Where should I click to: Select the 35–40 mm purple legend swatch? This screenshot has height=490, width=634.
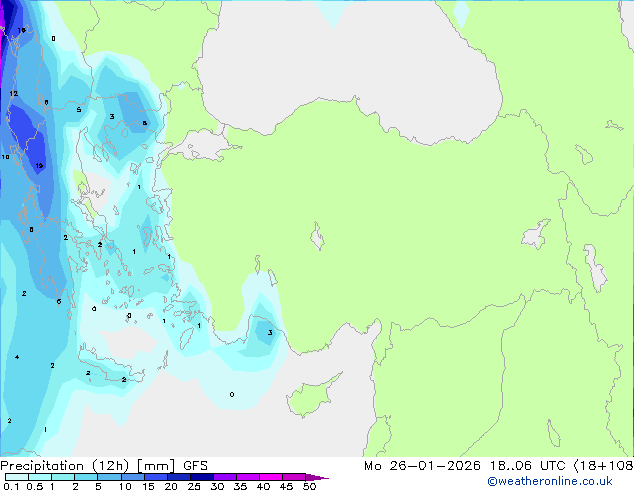coord(248,477)
